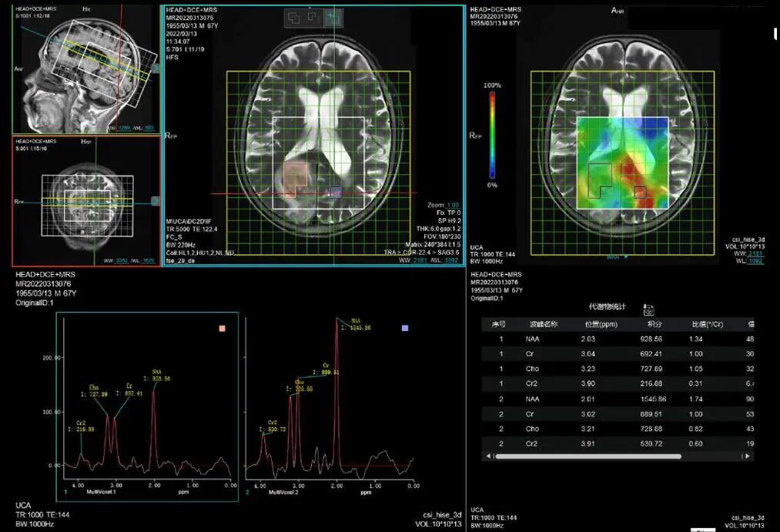Screen dimensions: 780x532
Task: Click the WW 2181 value in axial view
Action: 420,260
